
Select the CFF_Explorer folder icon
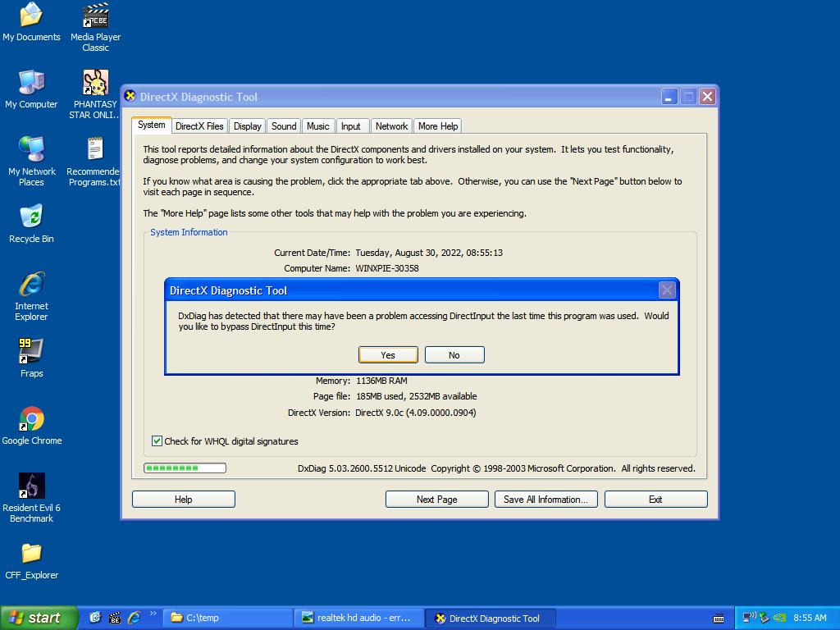32,561
